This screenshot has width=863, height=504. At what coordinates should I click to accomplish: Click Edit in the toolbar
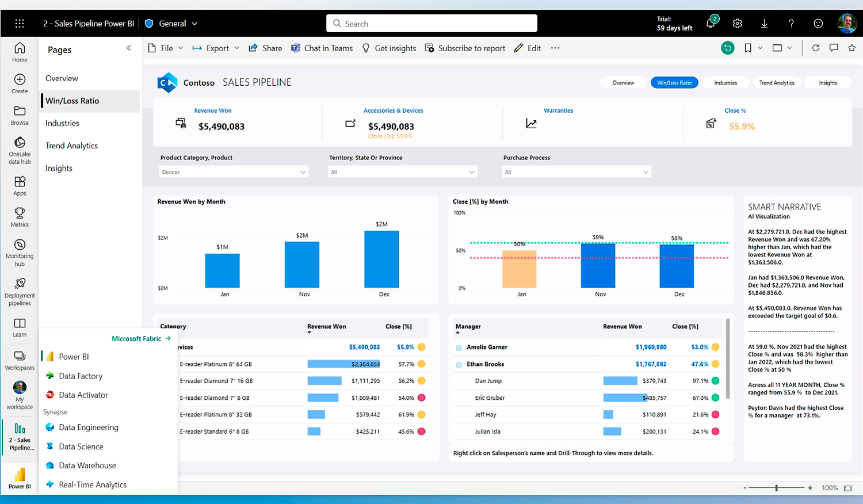(x=528, y=48)
